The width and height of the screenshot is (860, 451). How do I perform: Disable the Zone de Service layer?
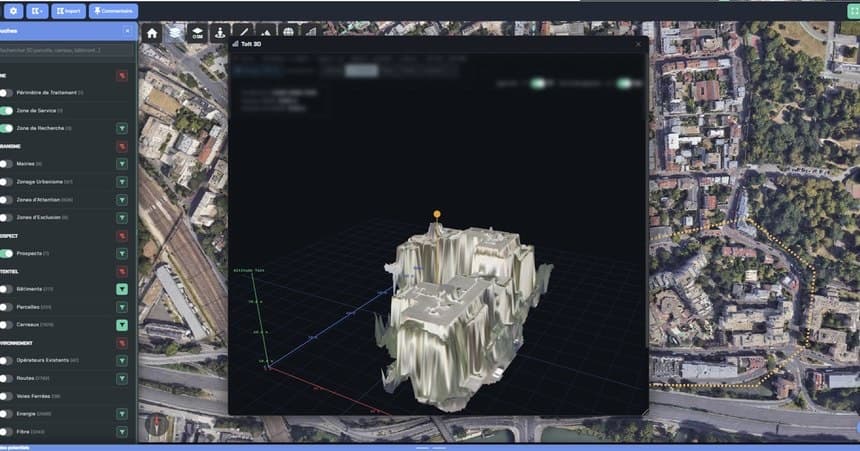point(6,111)
